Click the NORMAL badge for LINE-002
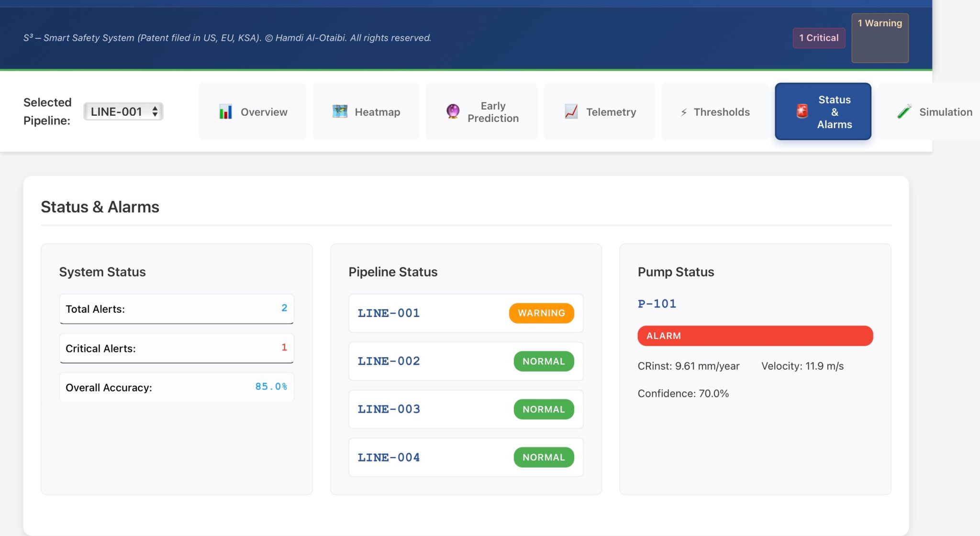This screenshot has height=536, width=980. [x=544, y=361]
